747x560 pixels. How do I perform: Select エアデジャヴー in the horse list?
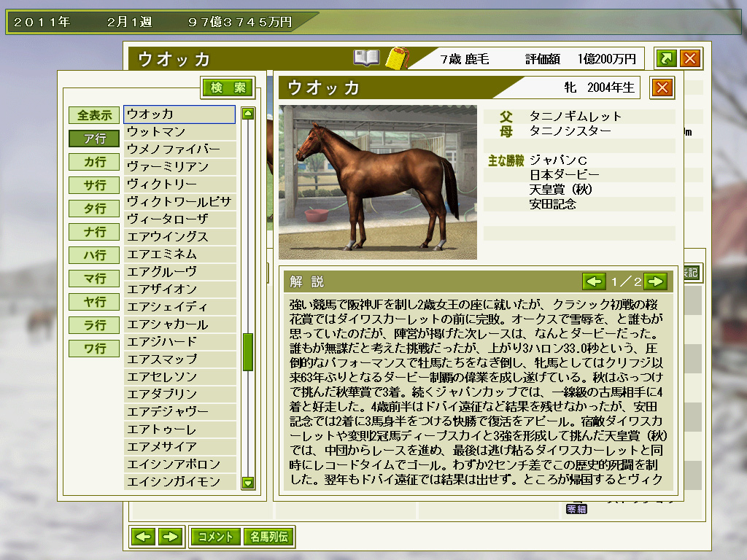179,412
